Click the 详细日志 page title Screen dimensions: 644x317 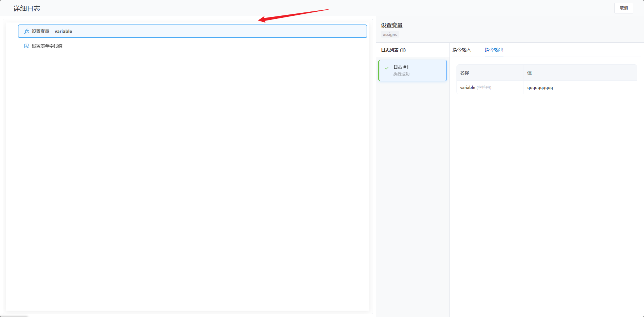pos(27,8)
